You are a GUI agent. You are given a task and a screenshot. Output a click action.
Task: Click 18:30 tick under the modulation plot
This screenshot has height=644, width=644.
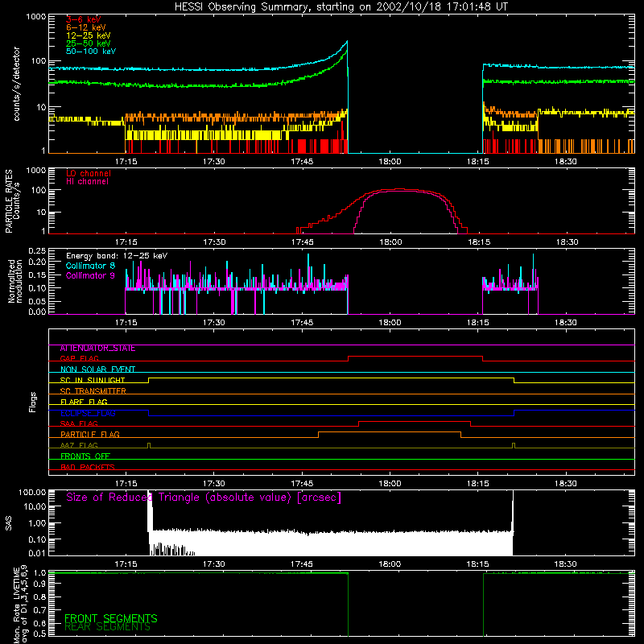coord(566,323)
